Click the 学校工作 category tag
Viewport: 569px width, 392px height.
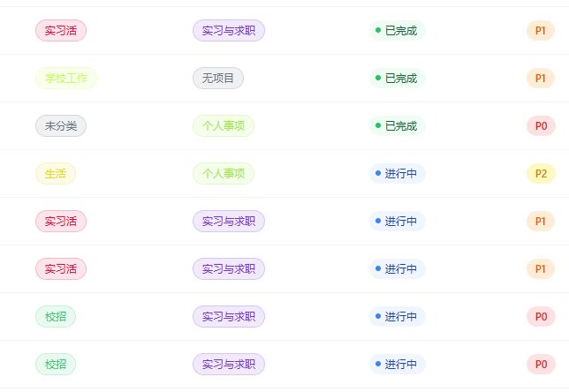point(66,78)
